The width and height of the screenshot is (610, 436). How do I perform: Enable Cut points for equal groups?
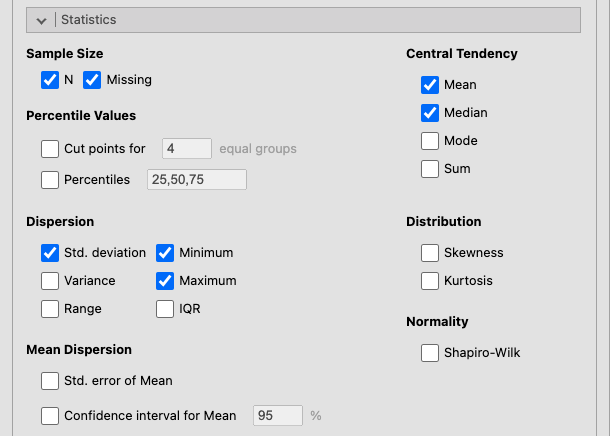point(50,149)
